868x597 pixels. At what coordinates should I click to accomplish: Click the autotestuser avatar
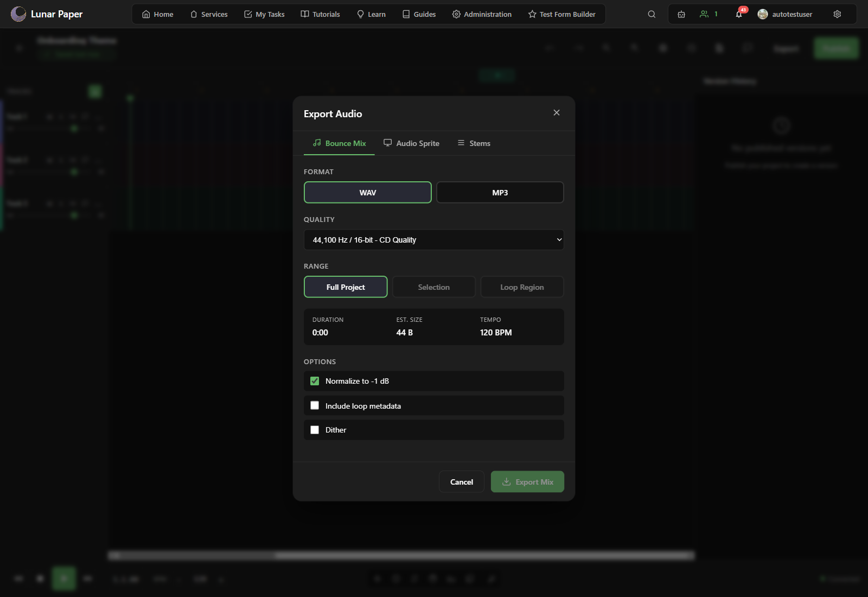763,14
